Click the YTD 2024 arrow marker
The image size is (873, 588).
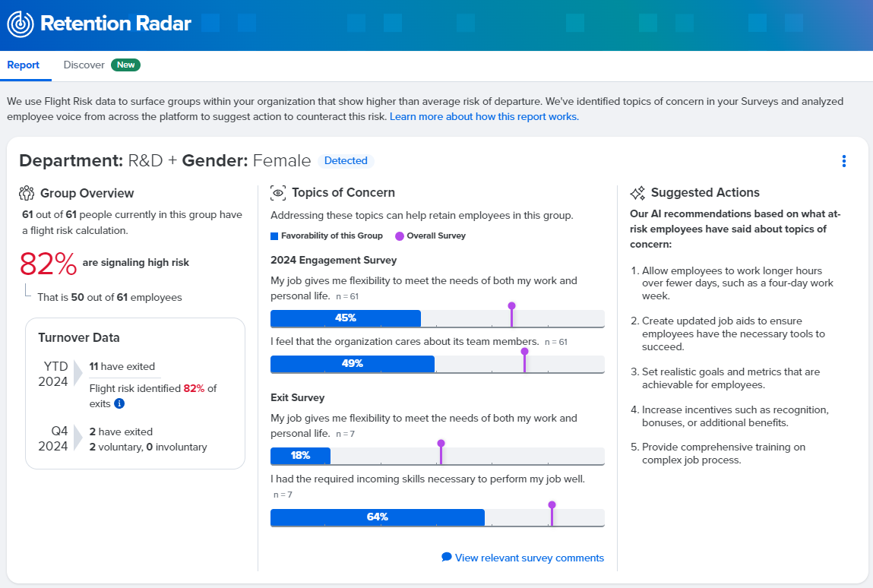pos(78,374)
